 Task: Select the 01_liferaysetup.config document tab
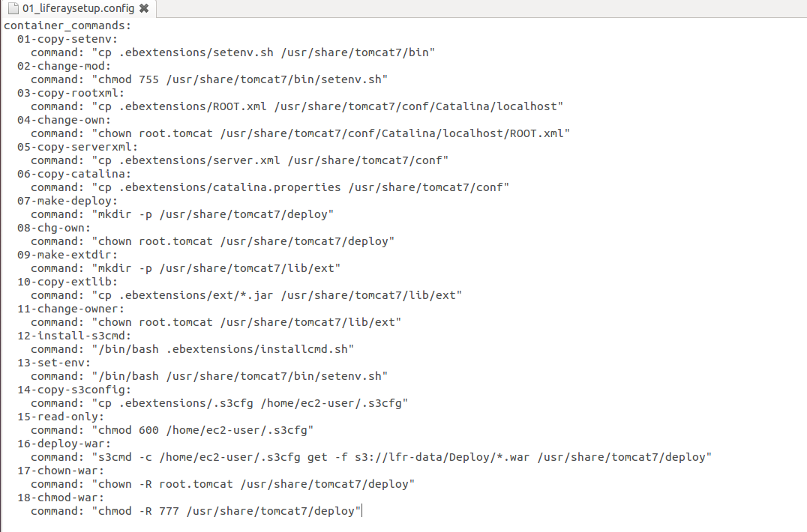point(78,8)
